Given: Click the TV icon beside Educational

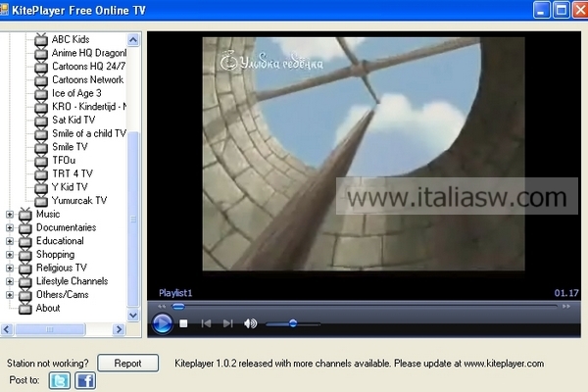Looking at the screenshot, I should [x=25, y=241].
